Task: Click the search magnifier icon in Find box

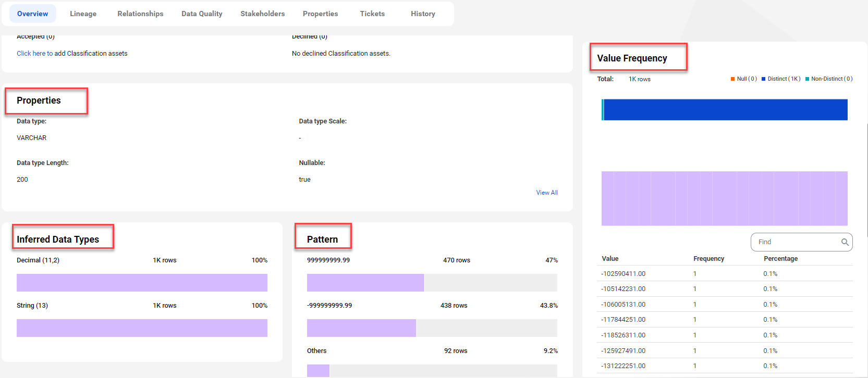Action: point(845,242)
